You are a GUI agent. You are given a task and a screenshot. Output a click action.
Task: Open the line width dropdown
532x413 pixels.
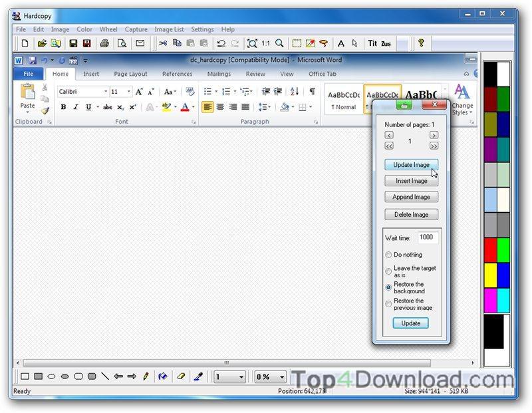click(242, 377)
